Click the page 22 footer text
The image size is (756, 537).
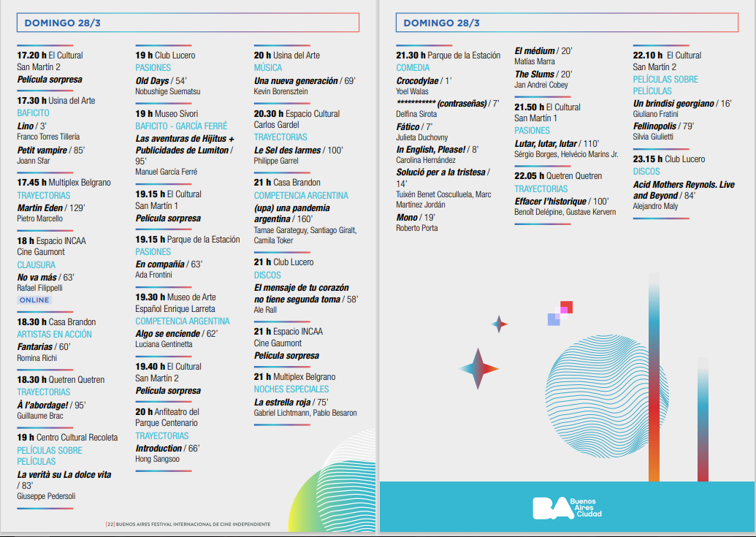pos(188,524)
